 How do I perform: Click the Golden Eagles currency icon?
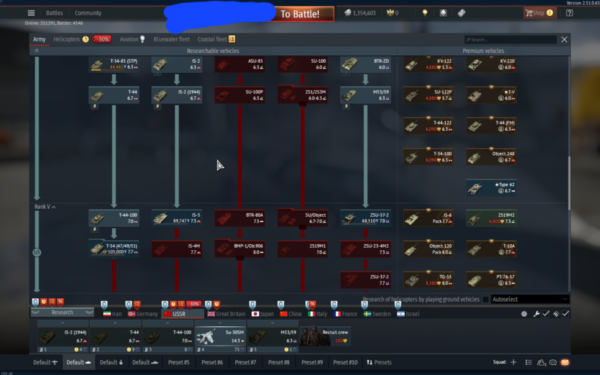pos(390,13)
